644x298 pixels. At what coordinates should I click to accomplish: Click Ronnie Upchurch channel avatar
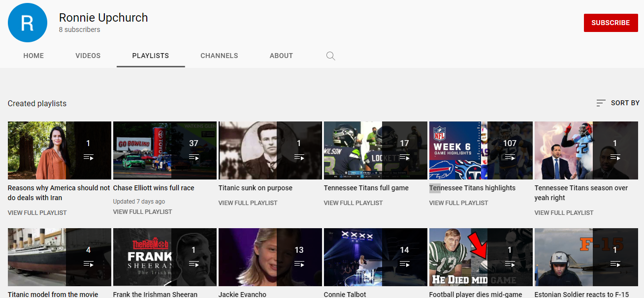[x=28, y=23]
